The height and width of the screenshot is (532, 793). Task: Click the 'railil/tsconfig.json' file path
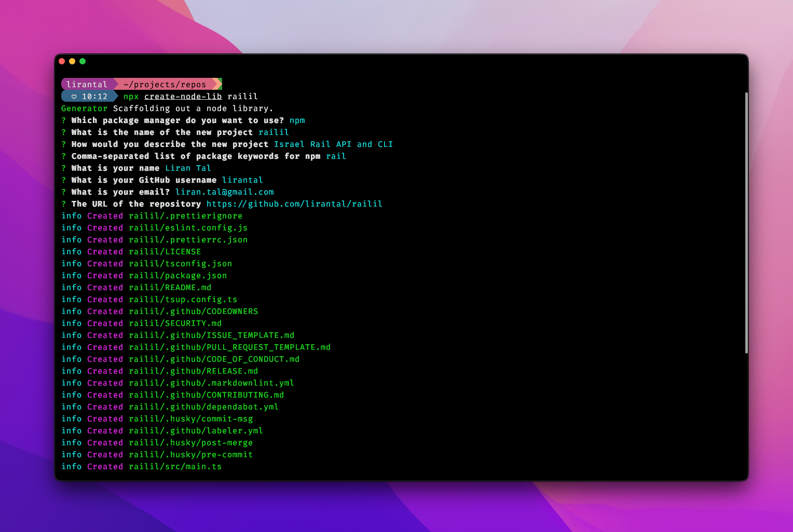point(180,264)
